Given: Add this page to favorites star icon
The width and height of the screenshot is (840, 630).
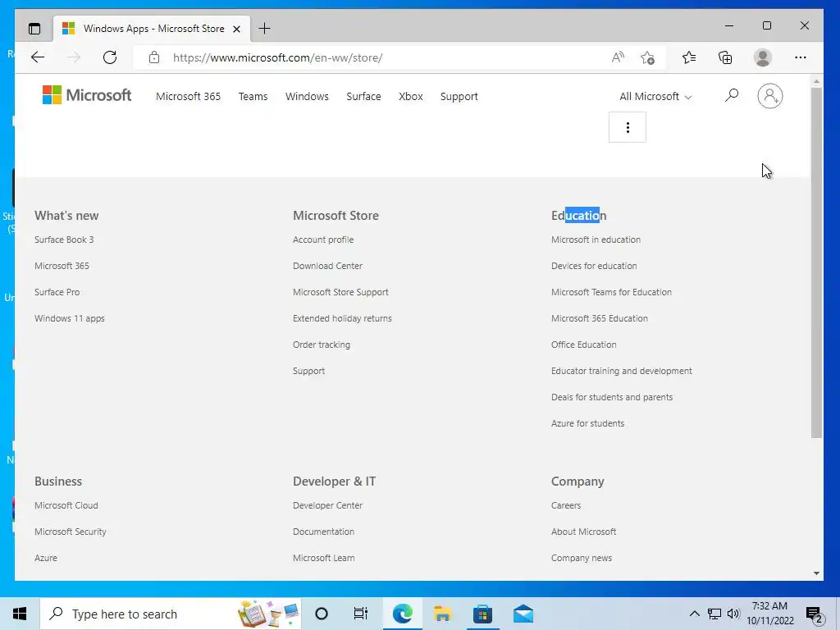Looking at the screenshot, I should [x=648, y=57].
